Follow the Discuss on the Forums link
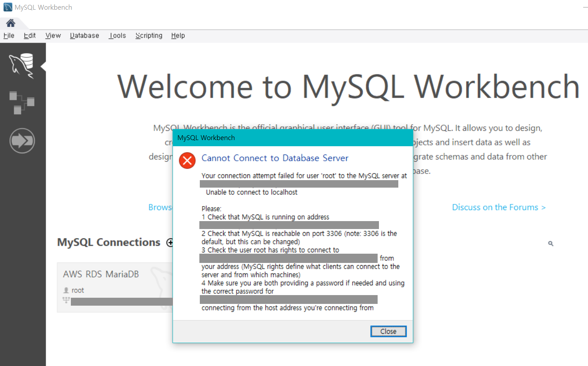This screenshot has width=588, height=366. 499,207
